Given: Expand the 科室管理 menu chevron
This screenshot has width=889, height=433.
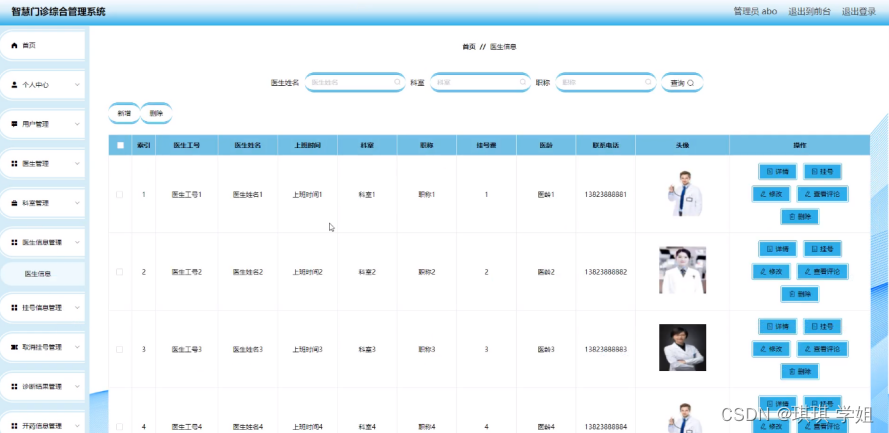Looking at the screenshot, I should pyautogui.click(x=77, y=203).
